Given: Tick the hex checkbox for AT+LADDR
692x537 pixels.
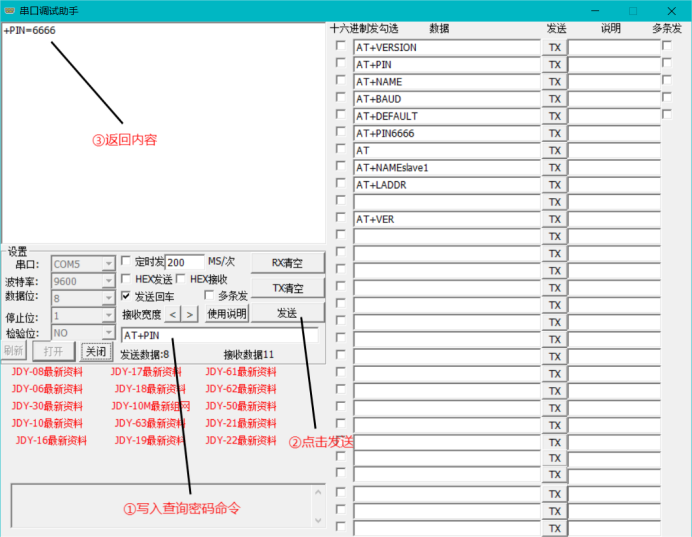Looking at the screenshot, I should [340, 183].
